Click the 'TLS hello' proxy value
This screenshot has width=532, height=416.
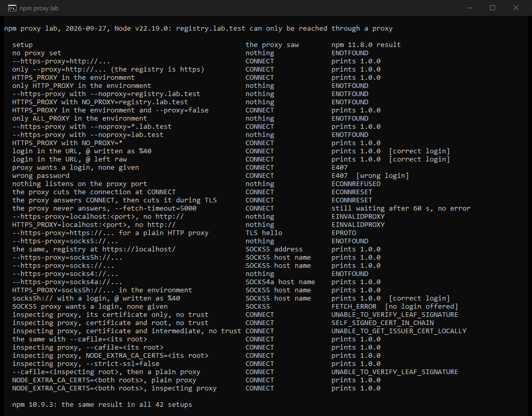tap(263, 233)
